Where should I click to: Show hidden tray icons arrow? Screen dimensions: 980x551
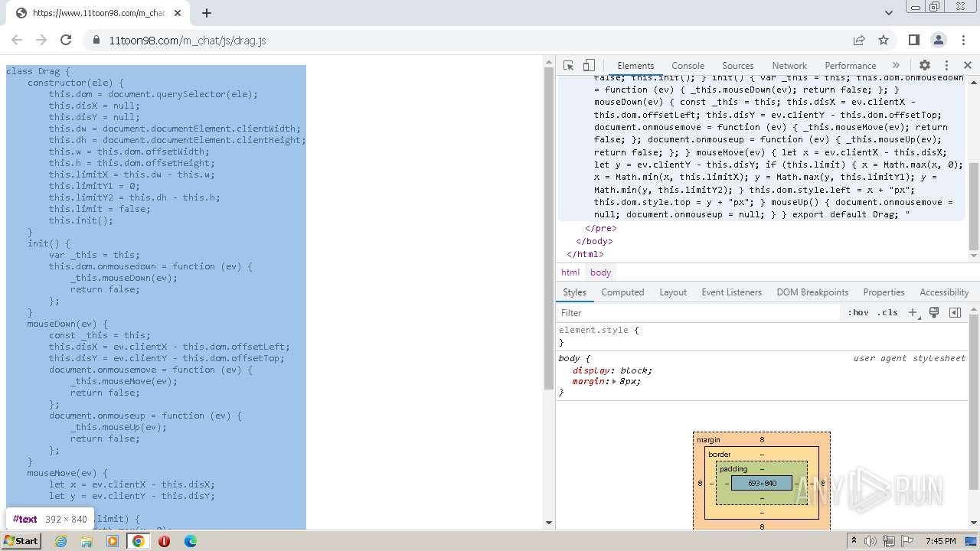(x=854, y=541)
